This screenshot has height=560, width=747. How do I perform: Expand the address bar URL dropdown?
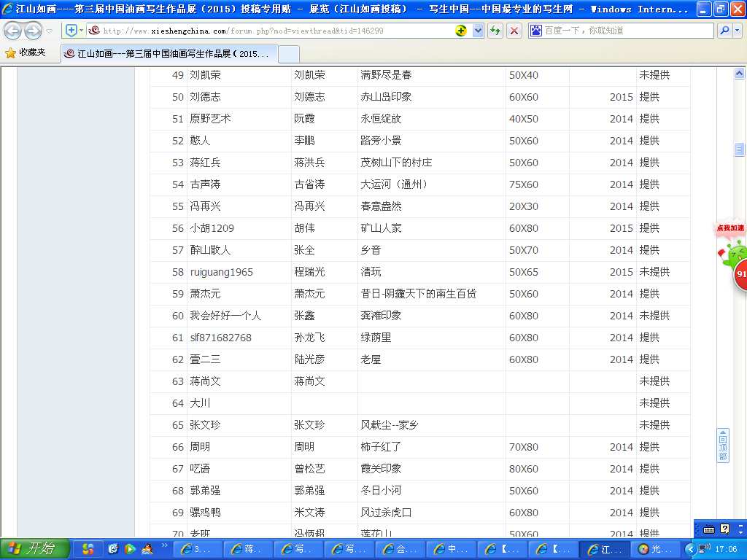478,31
